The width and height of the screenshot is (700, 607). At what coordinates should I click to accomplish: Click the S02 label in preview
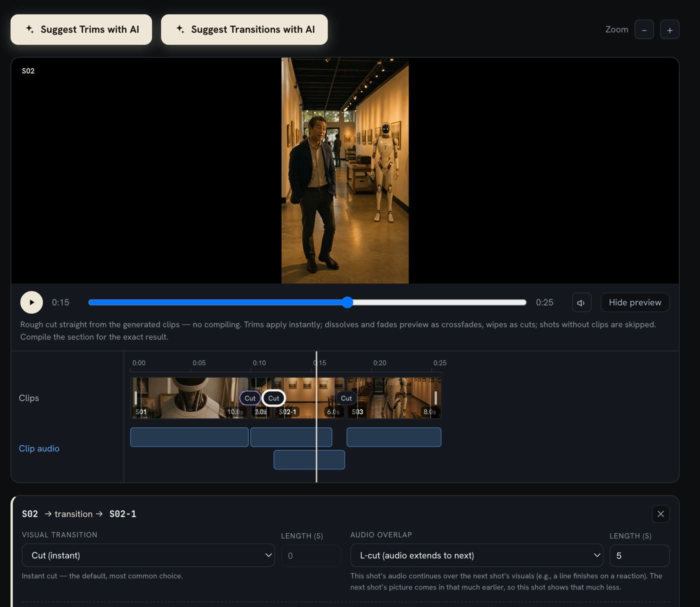click(28, 71)
